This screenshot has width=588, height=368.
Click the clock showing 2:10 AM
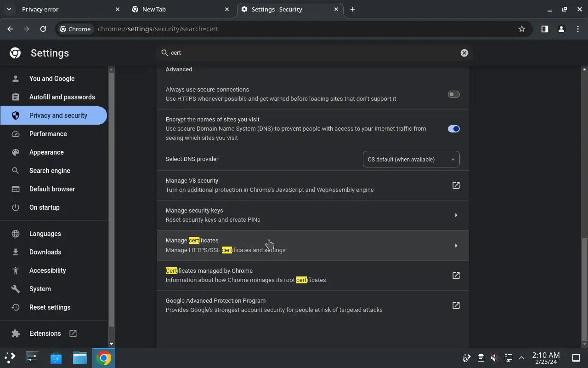(x=546, y=358)
